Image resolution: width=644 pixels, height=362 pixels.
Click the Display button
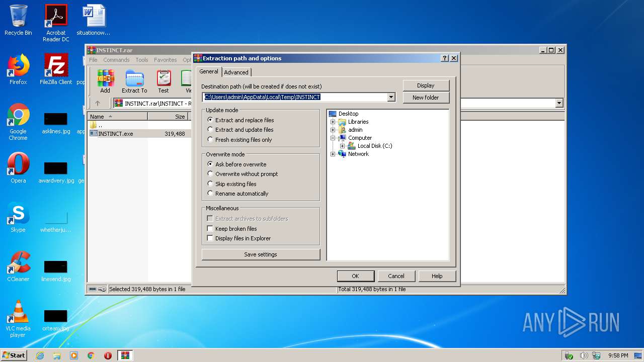pos(426,85)
